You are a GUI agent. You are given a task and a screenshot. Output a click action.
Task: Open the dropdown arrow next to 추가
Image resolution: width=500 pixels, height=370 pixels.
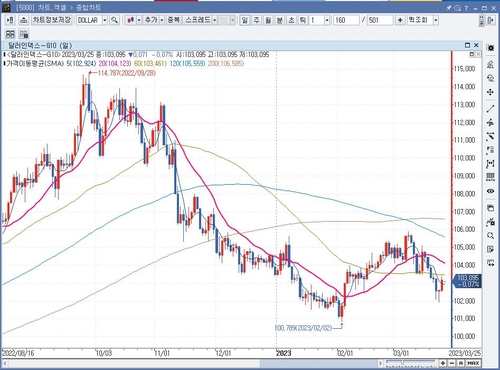pyautogui.click(x=162, y=20)
